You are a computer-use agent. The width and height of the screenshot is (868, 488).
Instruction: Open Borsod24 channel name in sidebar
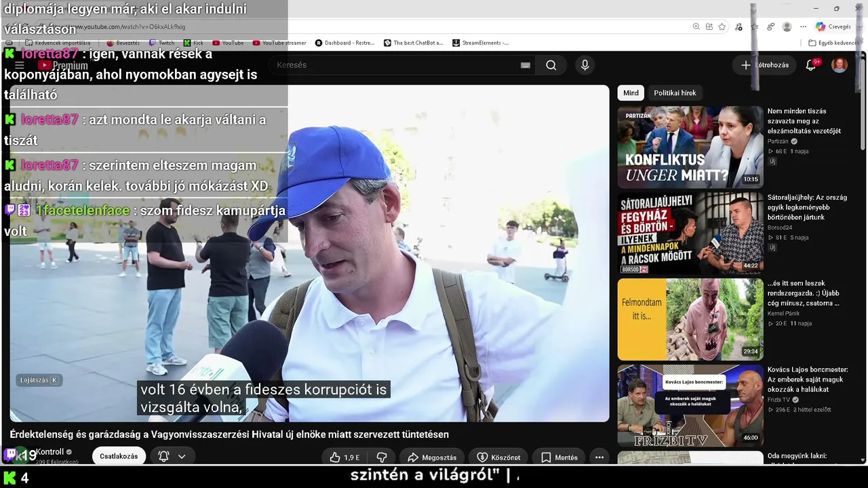click(780, 228)
